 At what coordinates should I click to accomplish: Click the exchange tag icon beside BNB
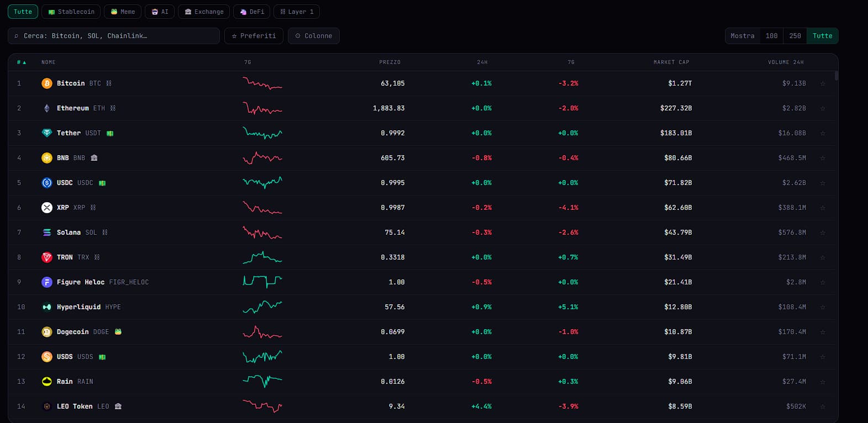[94, 158]
